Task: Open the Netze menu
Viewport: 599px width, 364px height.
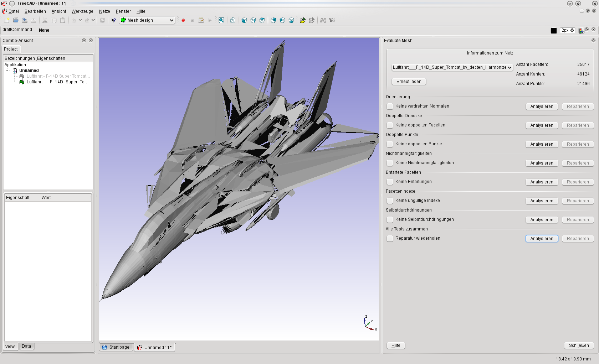Action: pos(104,11)
